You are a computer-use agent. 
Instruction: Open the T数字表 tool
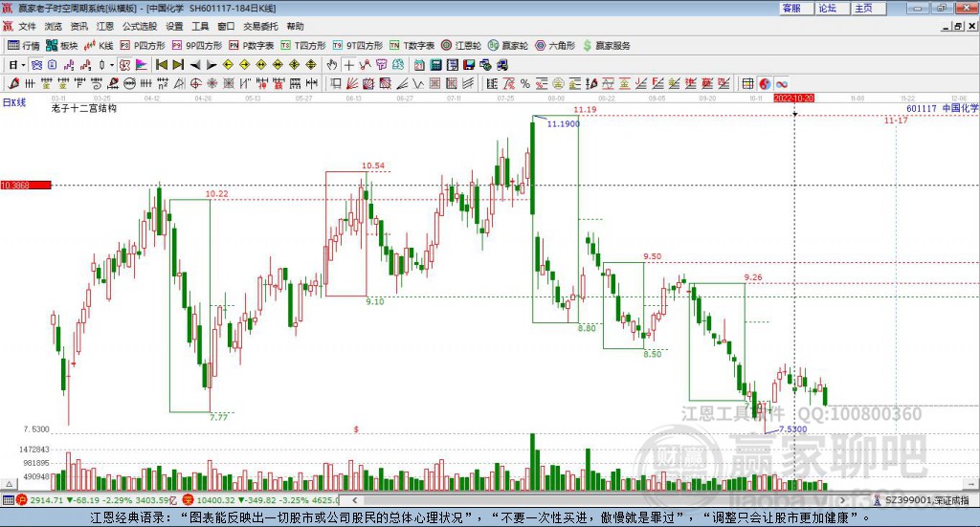pos(412,46)
